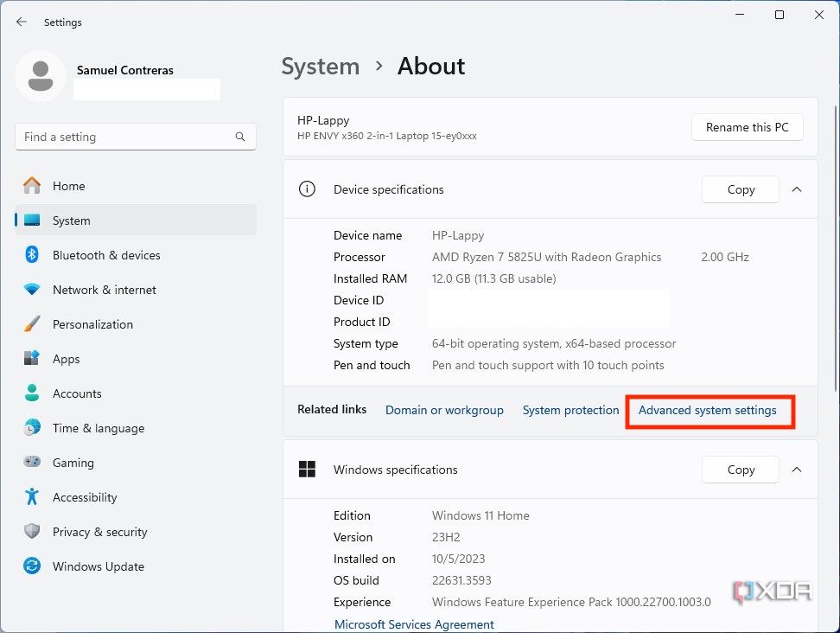Click the Windows logo beside Windows specifications
This screenshot has width=840, height=633.
307,469
